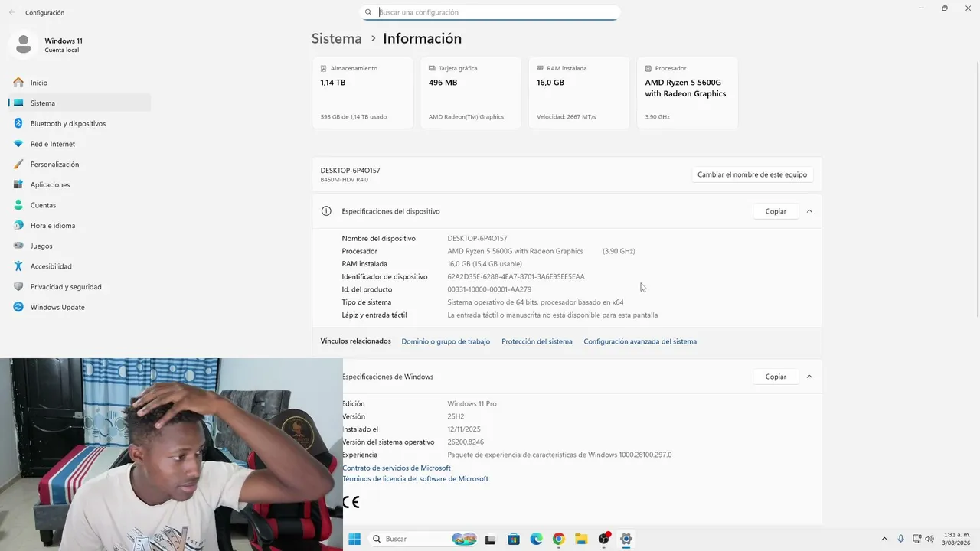Image resolution: width=980 pixels, height=551 pixels.
Task: Open Configuración avanzada del sistema link
Action: pyautogui.click(x=640, y=341)
